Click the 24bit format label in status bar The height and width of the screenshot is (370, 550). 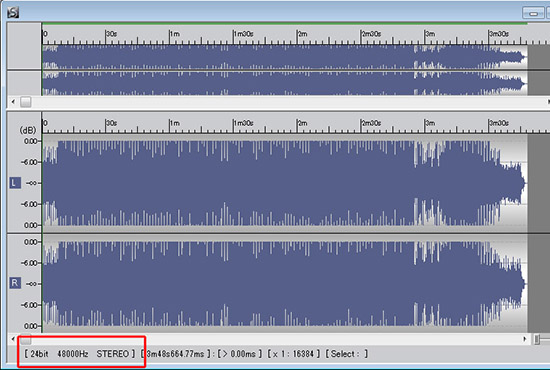pyautogui.click(x=39, y=354)
